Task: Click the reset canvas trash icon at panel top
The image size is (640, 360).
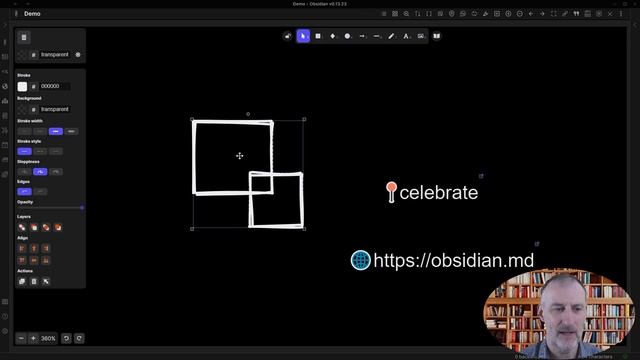Action: pos(24,38)
